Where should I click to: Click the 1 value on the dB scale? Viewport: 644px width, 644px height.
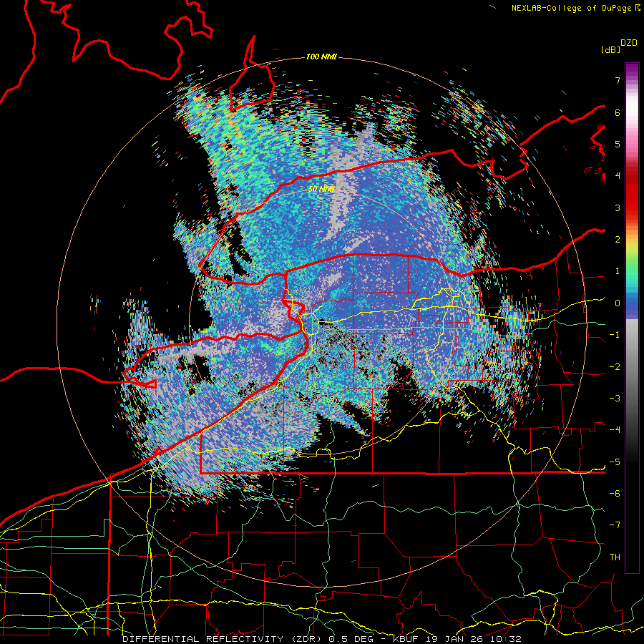tap(618, 271)
